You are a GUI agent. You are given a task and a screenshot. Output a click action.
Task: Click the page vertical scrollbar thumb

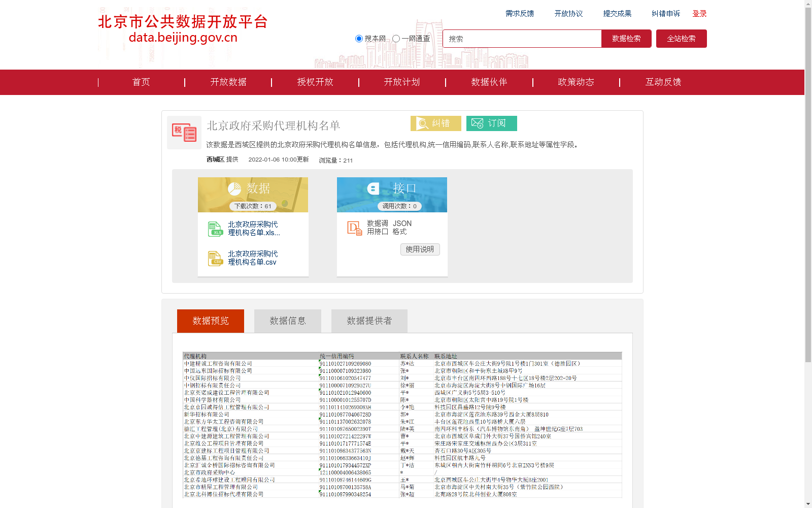coord(808,185)
